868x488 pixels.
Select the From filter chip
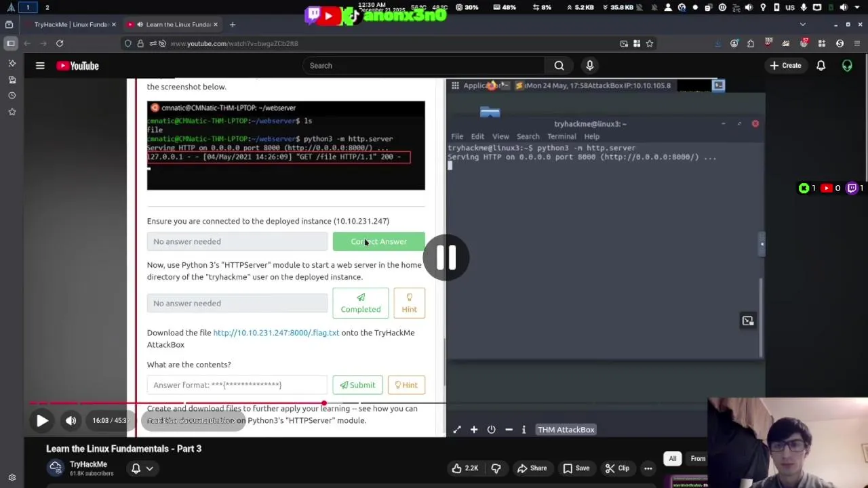(x=698, y=459)
